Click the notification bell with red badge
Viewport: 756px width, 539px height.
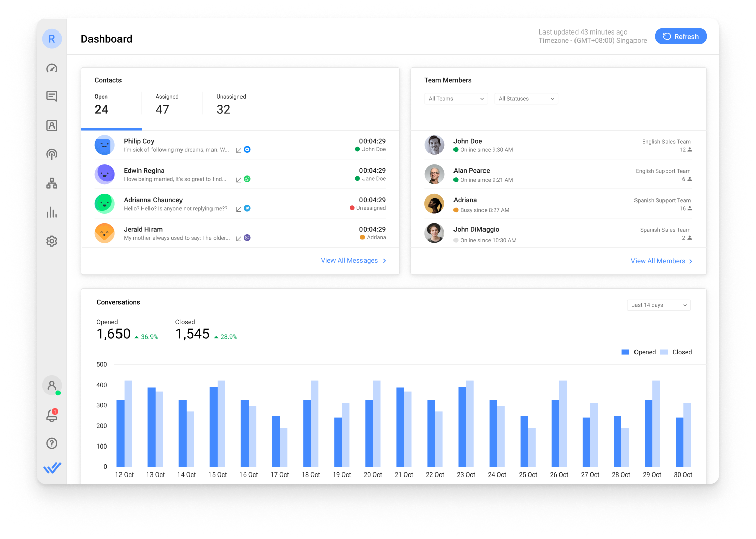51,416
